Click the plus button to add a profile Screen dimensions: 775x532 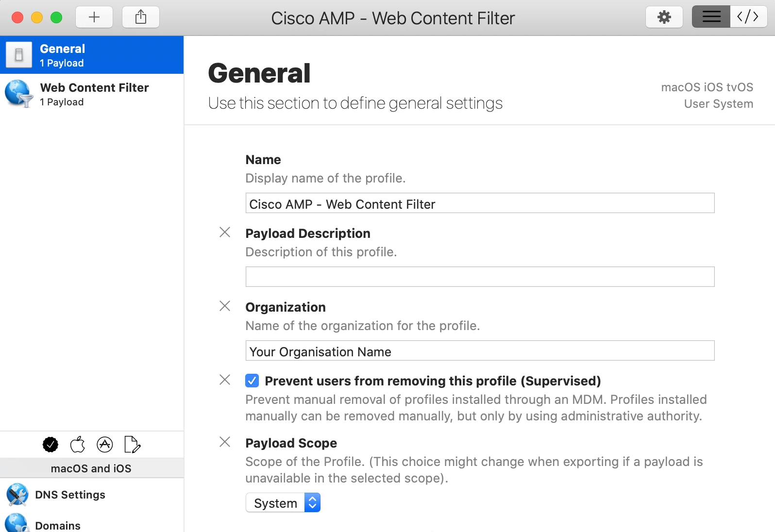(94, 17)
